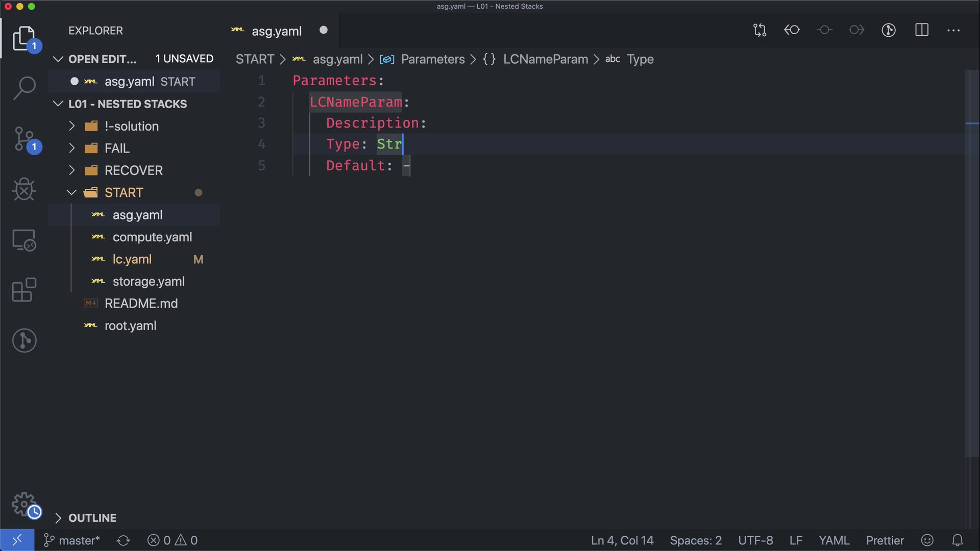
Task: Select the asg.yaml editor tab
Action: pyautogui.click(x=276, y=31)
